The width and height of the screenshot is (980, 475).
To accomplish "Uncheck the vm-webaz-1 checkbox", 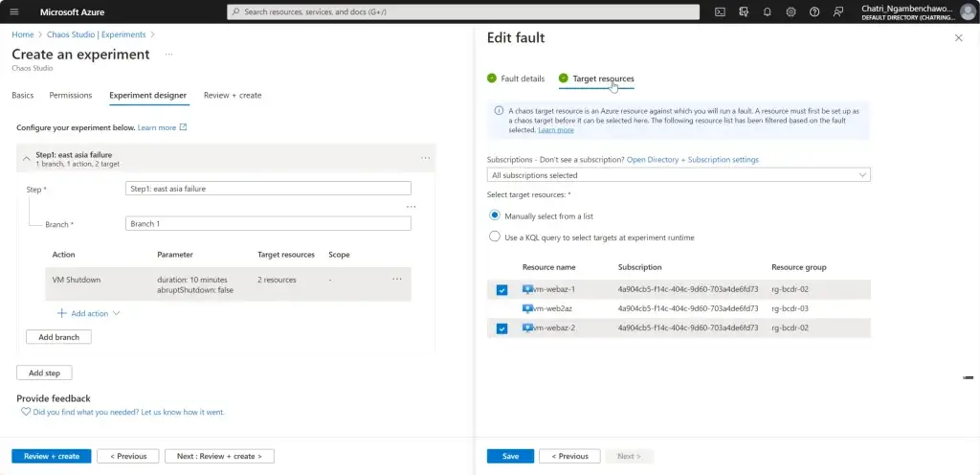I will 501,290.
